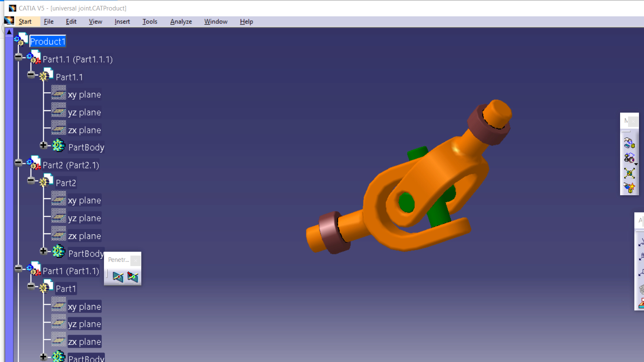Click second Penetration icon with red arrow
Screen dimensions: 644x362
click(x=133, y=277)
